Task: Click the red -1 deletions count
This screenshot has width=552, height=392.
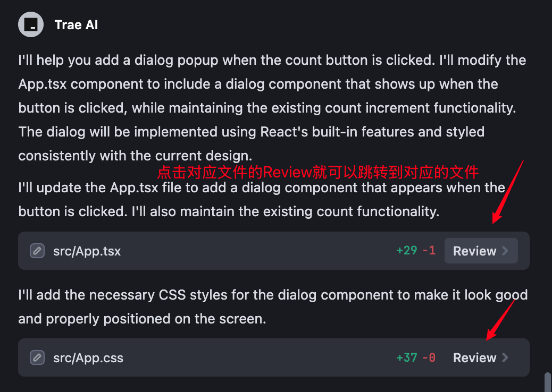Action: 429,251
